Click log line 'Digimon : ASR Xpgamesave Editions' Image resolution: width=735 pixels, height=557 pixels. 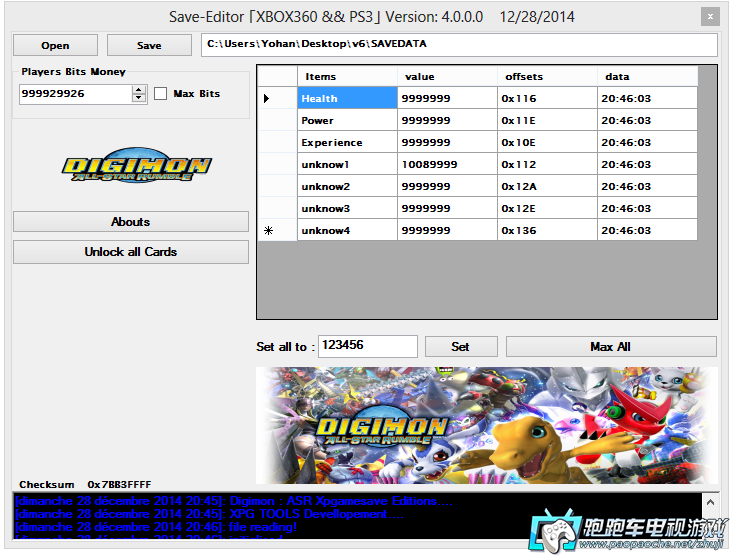233,501
